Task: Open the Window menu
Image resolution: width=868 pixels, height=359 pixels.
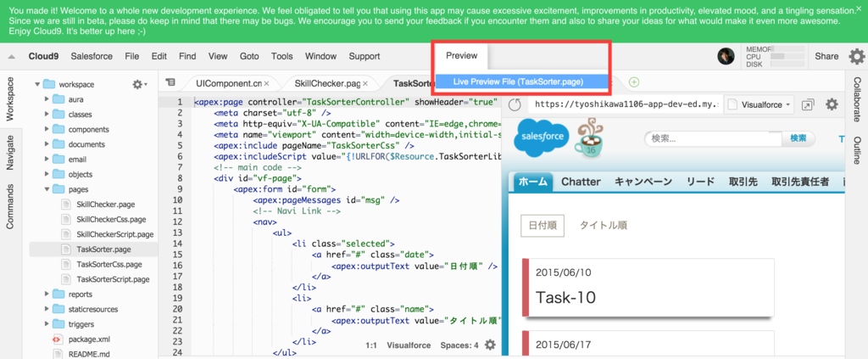Action: (320, 57)
